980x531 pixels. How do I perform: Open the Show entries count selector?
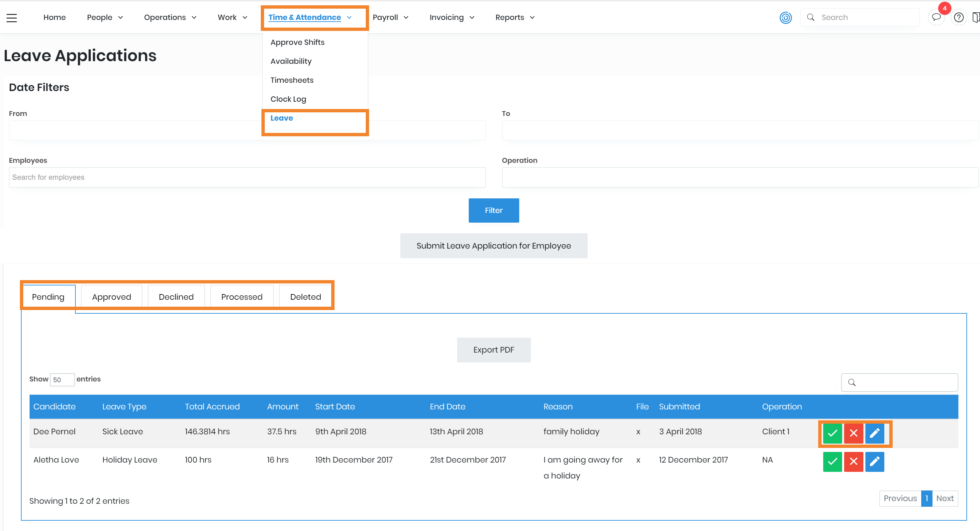click(62, 379)
